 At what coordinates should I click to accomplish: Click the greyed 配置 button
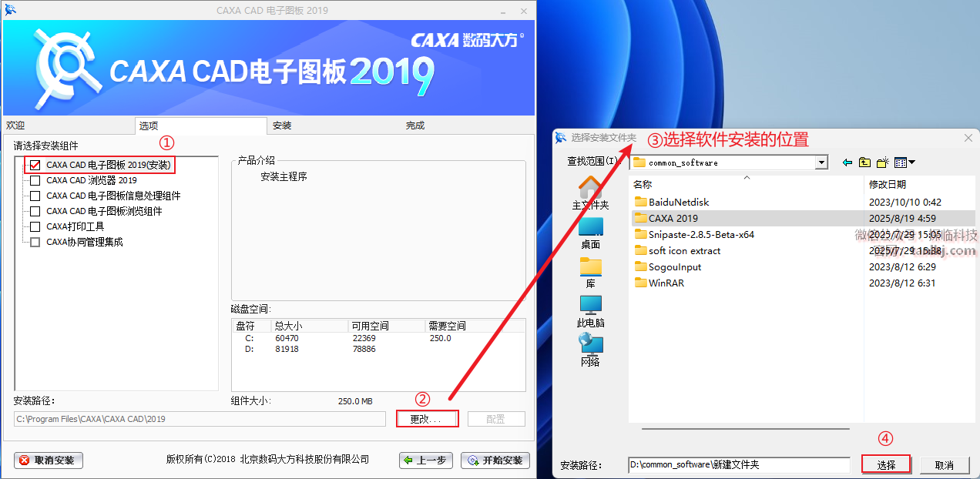click(496, 419)
